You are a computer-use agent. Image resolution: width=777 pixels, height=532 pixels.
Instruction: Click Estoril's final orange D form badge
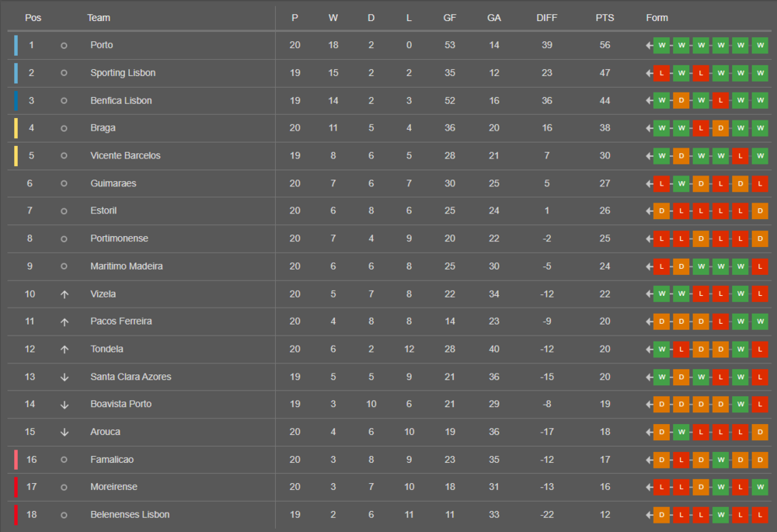pos(760,211)
